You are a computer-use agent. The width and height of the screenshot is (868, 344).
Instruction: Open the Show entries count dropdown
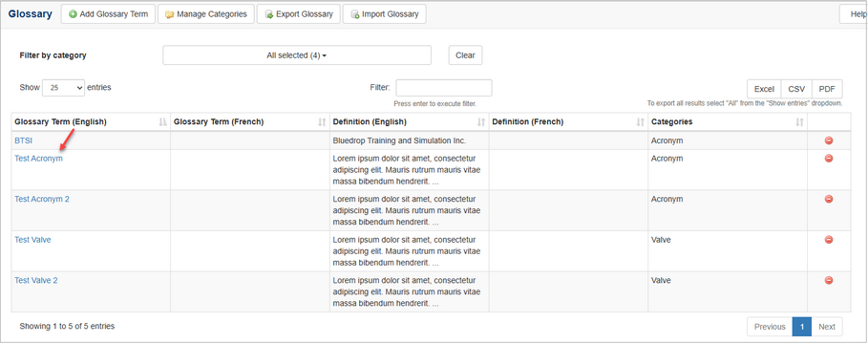[63, 88]
